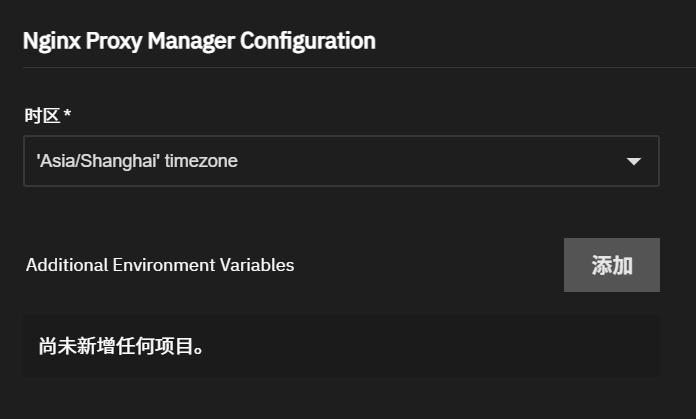Click the empty items list panel
This screenshot has height=419, width=696.
click(x=341, y=346)
